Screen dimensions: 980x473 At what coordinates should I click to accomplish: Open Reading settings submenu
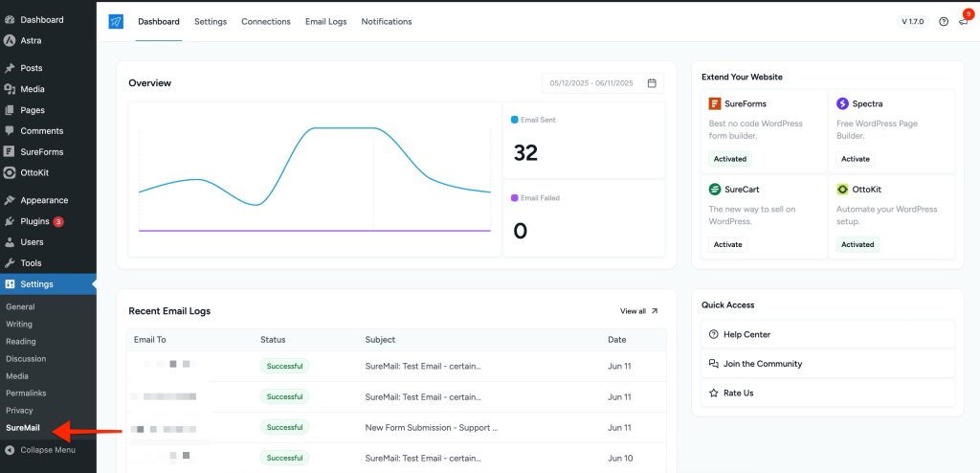pos(21,342)
